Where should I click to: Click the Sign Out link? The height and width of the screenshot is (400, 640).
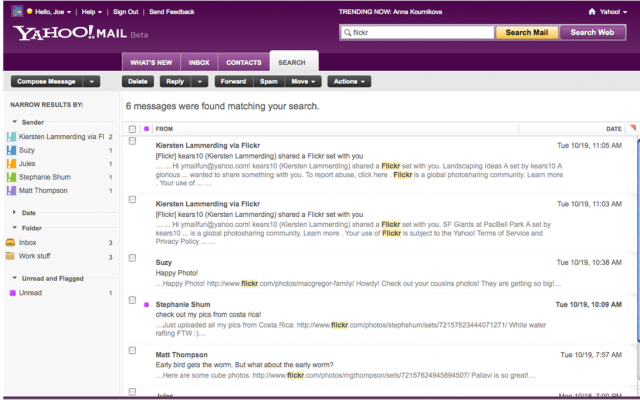[126, 12]
